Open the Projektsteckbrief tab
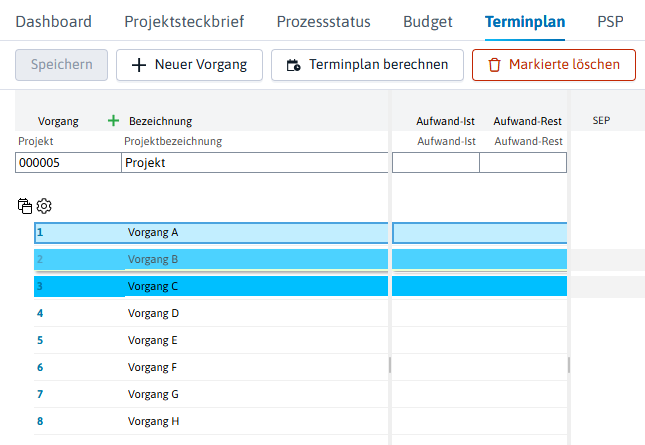Screen dimensions: 645x445 pos(184,21)
